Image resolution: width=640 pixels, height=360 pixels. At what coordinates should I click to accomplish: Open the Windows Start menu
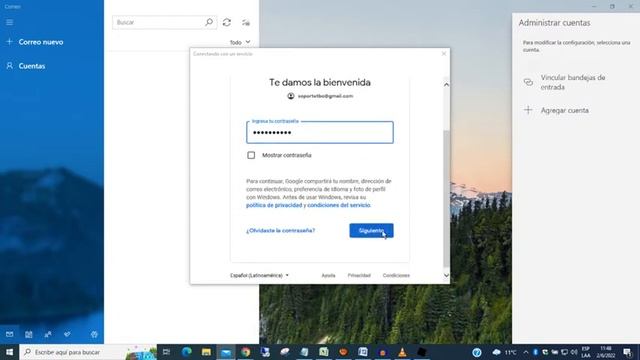tap(9, 352)
